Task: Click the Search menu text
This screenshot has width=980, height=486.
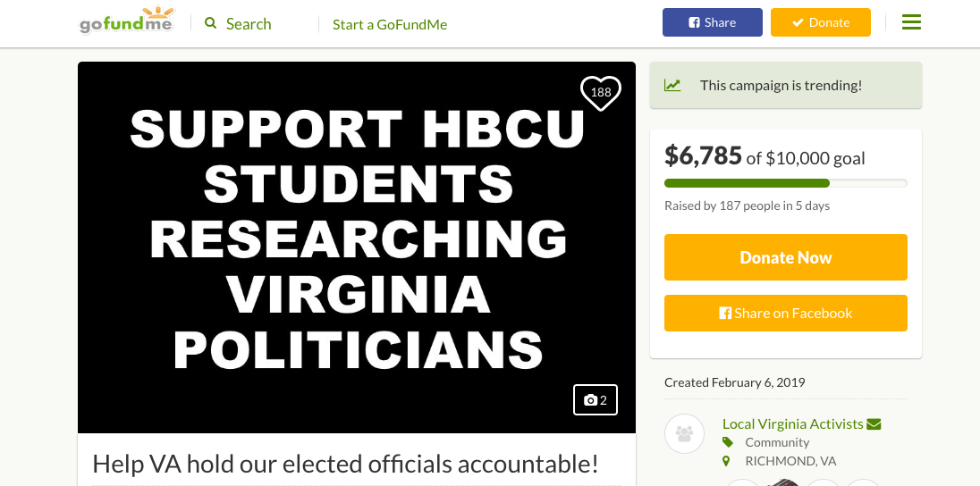Action: click(249, 24)
